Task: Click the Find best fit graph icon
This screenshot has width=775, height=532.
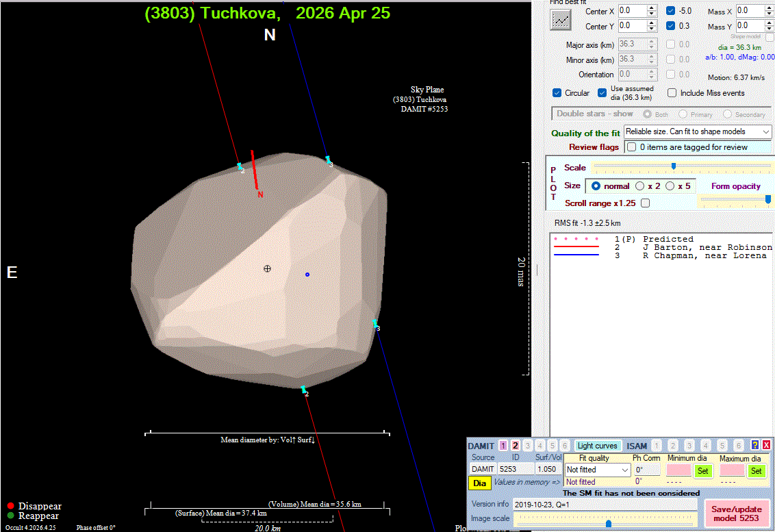Action: [561, 20]
